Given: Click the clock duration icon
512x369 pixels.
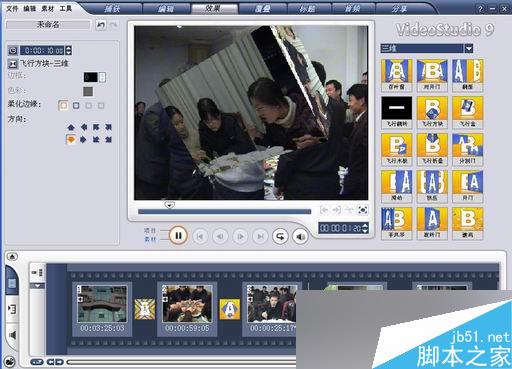Looking at the screenshot, I should 13,50.
